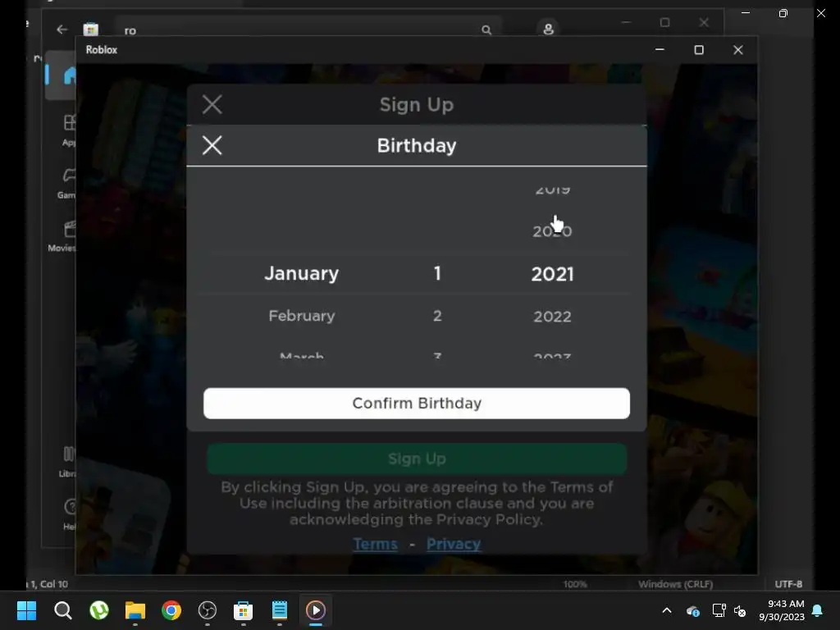The width and height of the screenshot is (840, 630).
Task: Open Gaming section in Microsoft Store sidebar
Action: pyautogui.click(x=67, y=183)
